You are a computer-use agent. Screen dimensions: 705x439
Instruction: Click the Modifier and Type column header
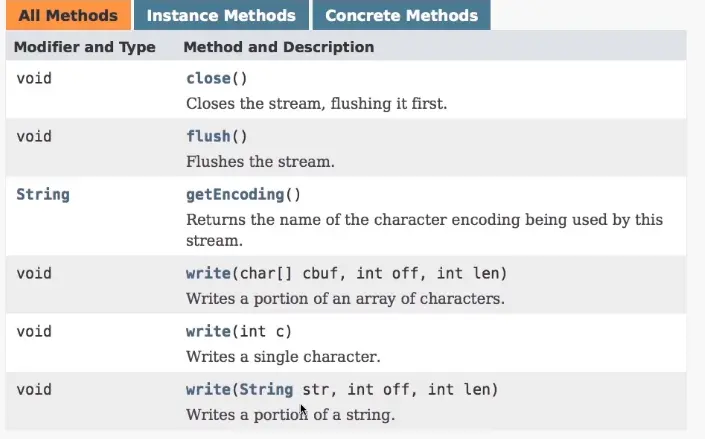coord(85,47)
